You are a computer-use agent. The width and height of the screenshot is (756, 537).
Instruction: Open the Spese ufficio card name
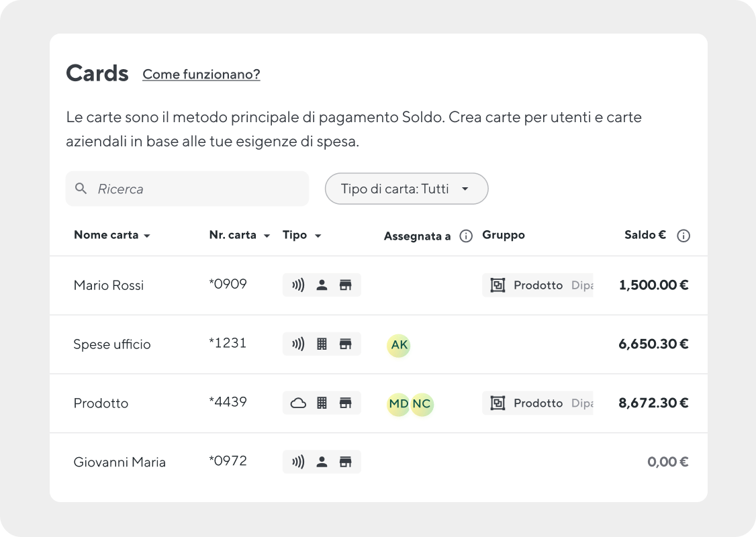111,344
